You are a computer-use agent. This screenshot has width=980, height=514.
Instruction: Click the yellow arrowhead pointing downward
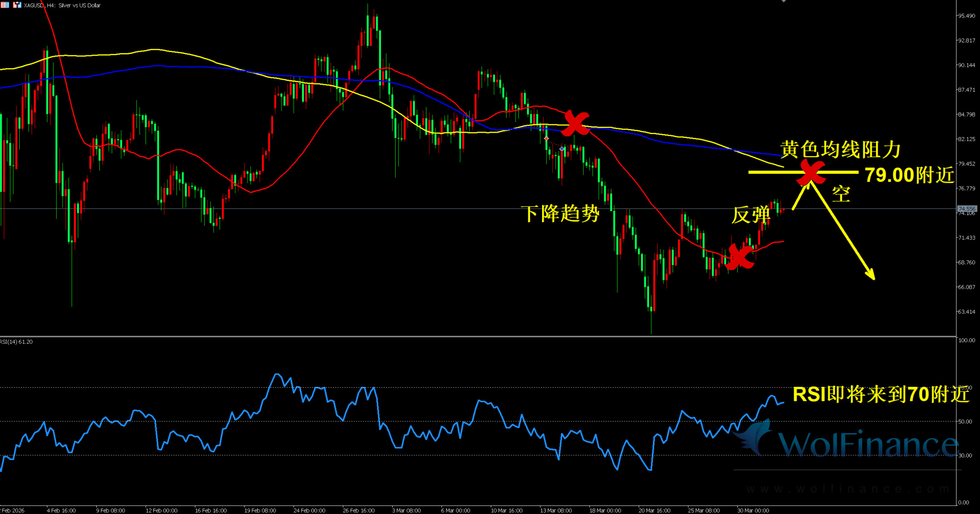[x=871, y=275]
